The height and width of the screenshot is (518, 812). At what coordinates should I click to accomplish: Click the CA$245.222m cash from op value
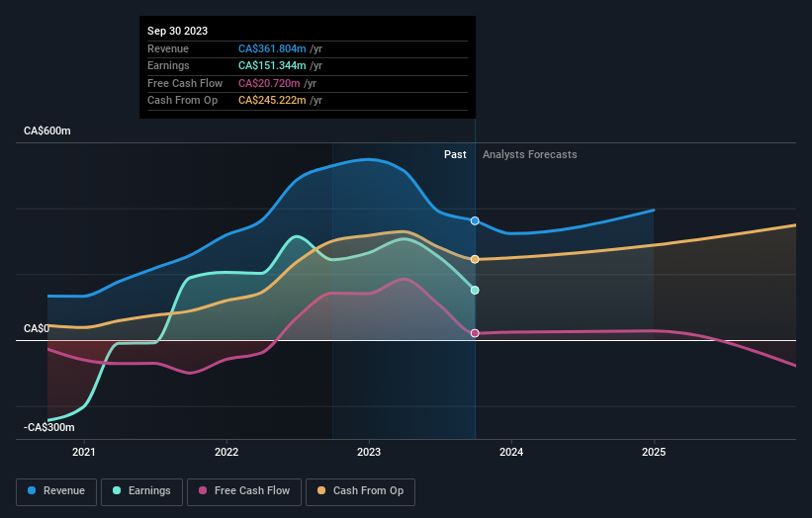pos(272,101)
